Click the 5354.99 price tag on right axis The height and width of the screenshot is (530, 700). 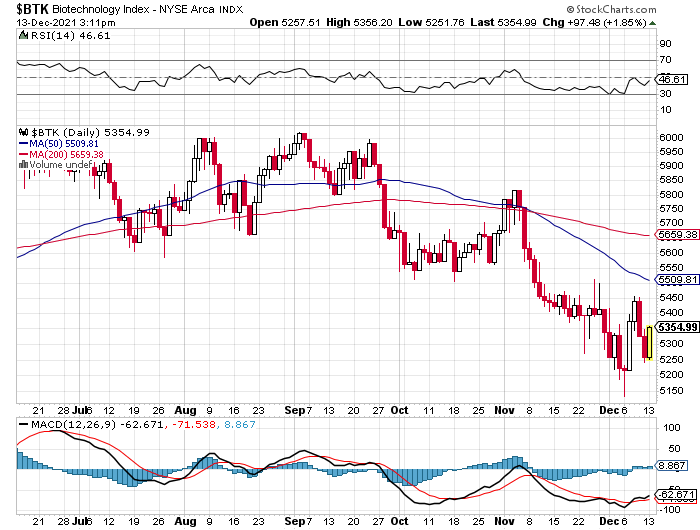(x=675, y=327)
